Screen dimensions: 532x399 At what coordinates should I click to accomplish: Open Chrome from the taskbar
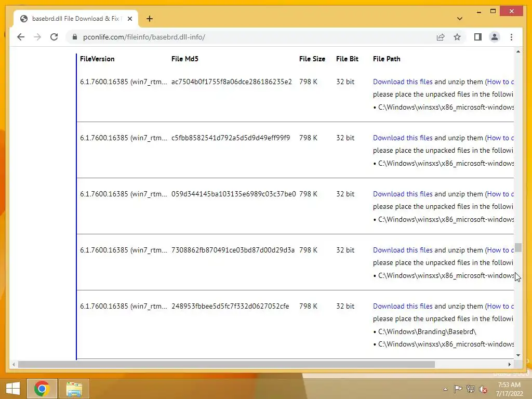pos(42,389)
